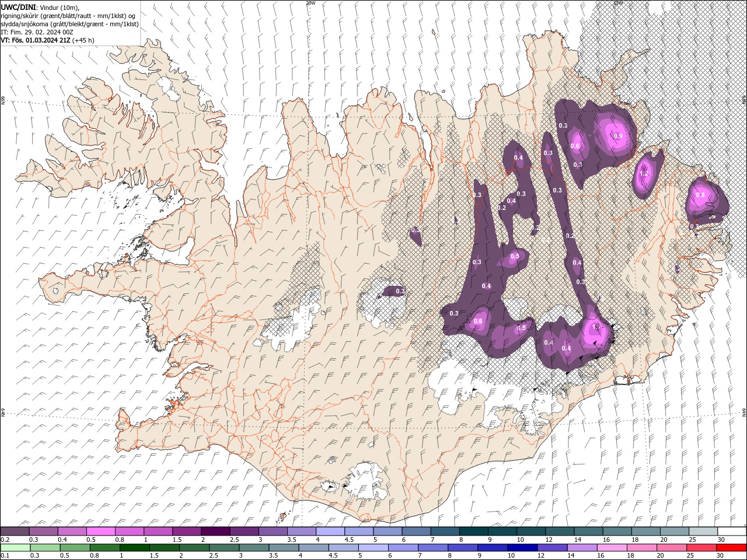Click the header text 'UWC/DINI: Vindur (10m),'
The width and height of the screenshot is (747, 560).
tap(40, 7)
